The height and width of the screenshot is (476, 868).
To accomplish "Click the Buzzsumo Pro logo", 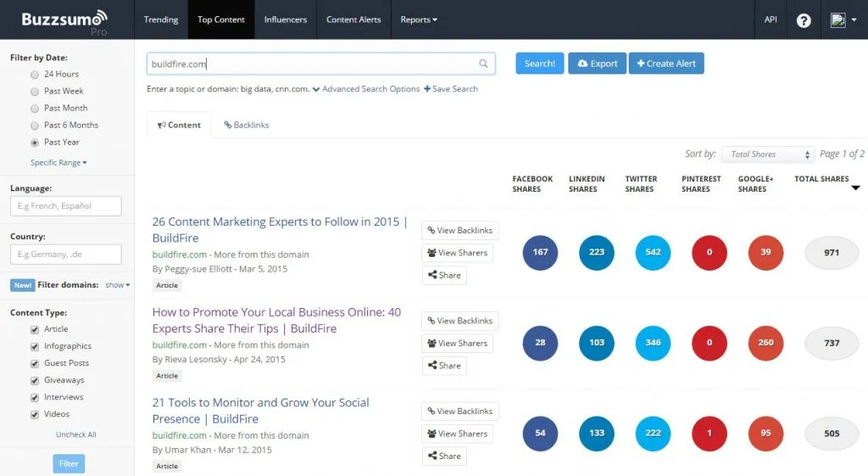I will coord(64,22).
